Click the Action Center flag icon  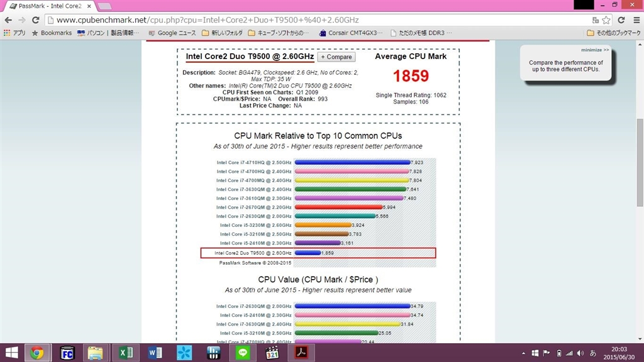(547, 353)
